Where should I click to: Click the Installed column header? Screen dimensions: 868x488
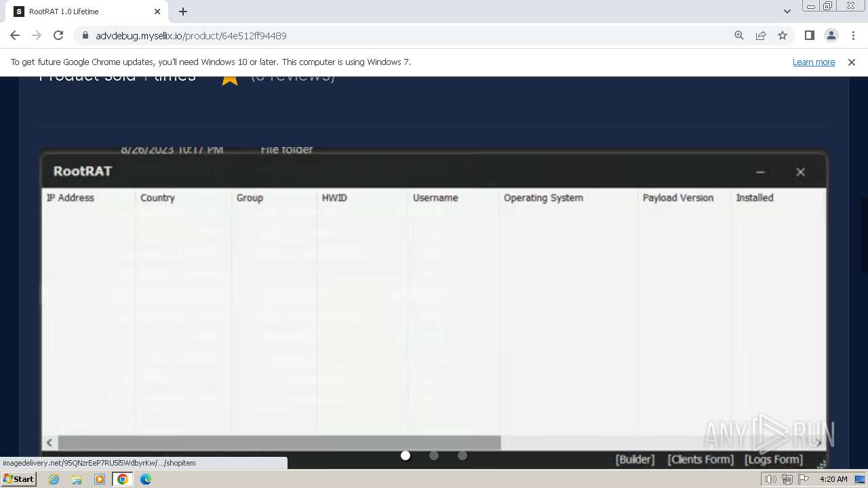[755, 198]
